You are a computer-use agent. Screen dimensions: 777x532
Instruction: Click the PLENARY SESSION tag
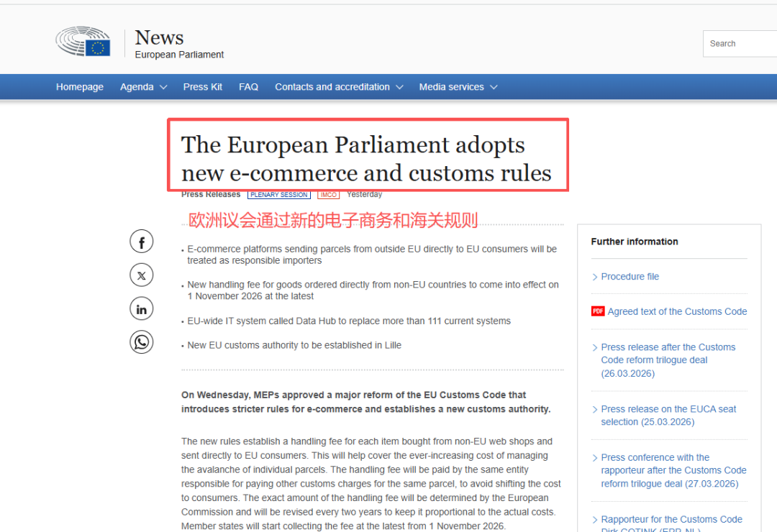(279, 195)
